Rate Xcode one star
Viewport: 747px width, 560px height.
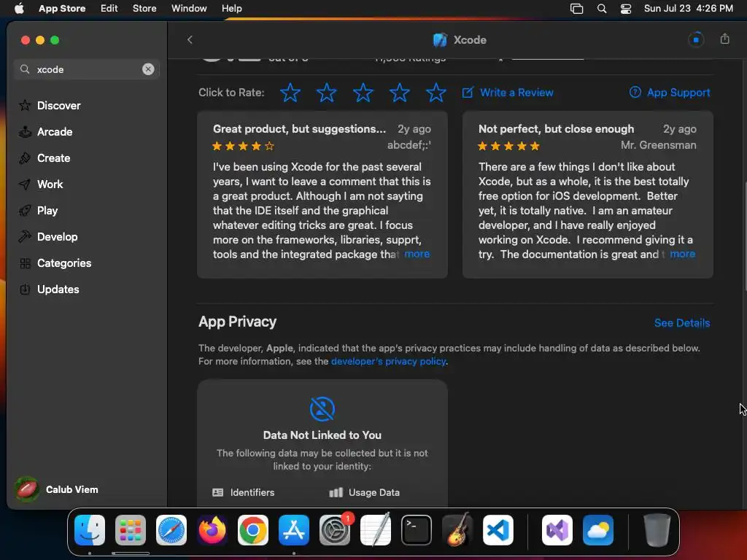(290, 93)
